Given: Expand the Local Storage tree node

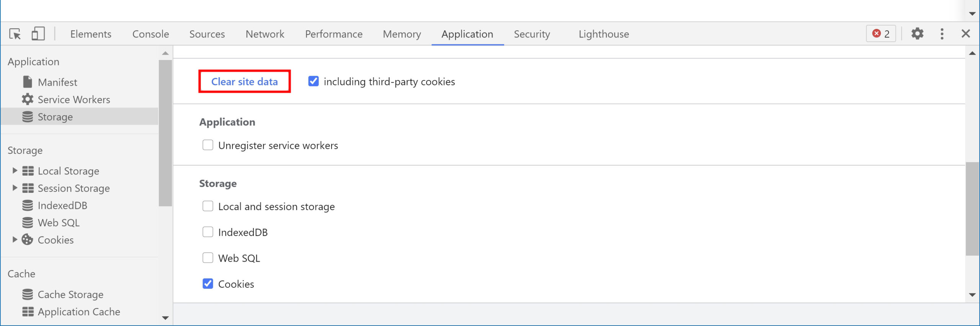Looking at the screenshot, I should point(15,171).
